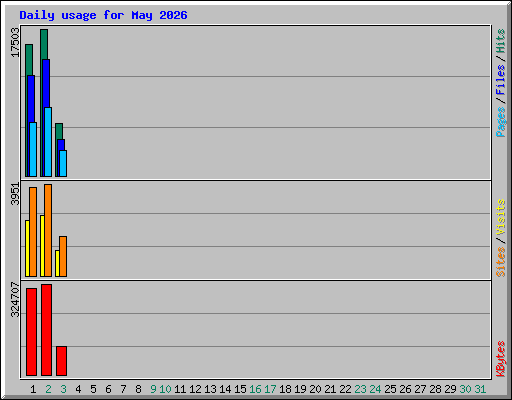512x400 pixels.
Task: Click day 15 on the x-axis
Action: point(240,389)
